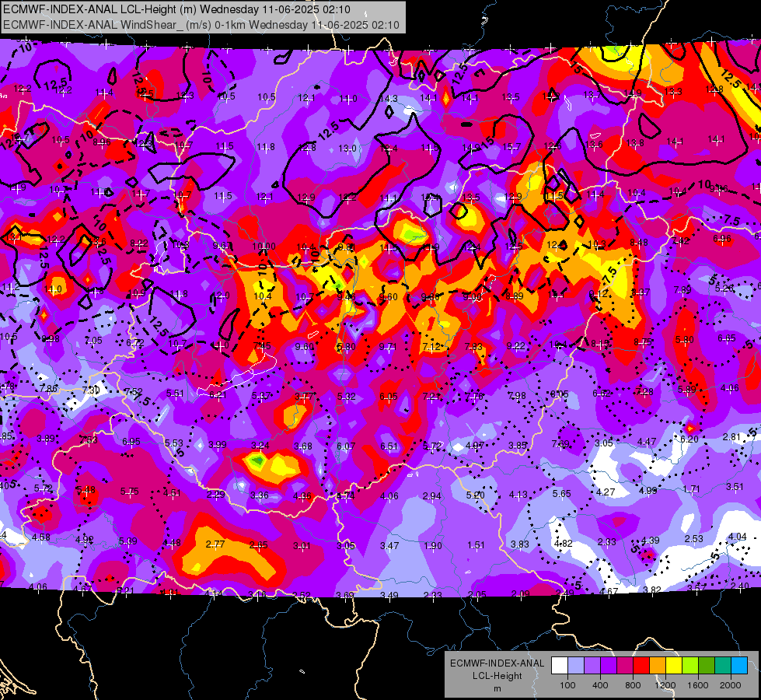
Task: Click the unit label m in the legend
Action: [x=497, y=688]
